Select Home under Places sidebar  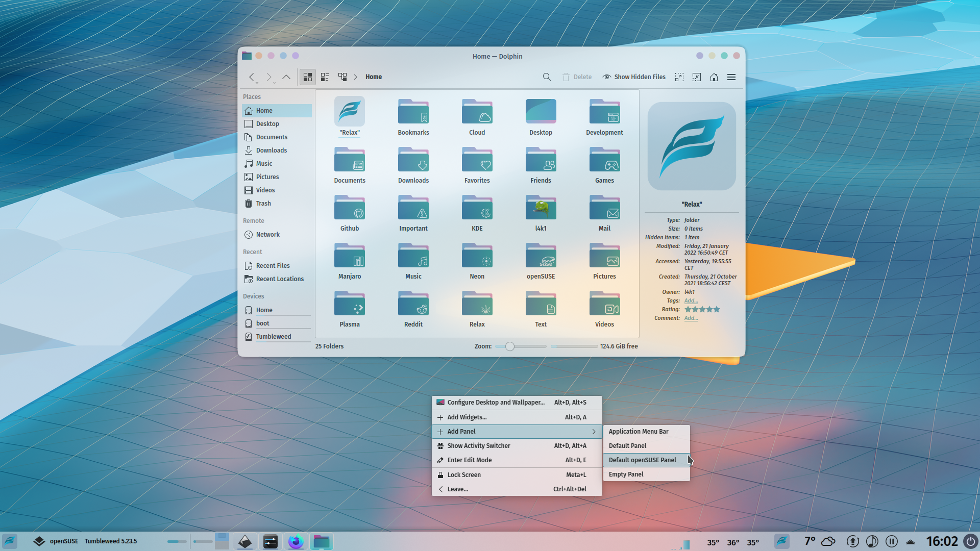point(277,111)
